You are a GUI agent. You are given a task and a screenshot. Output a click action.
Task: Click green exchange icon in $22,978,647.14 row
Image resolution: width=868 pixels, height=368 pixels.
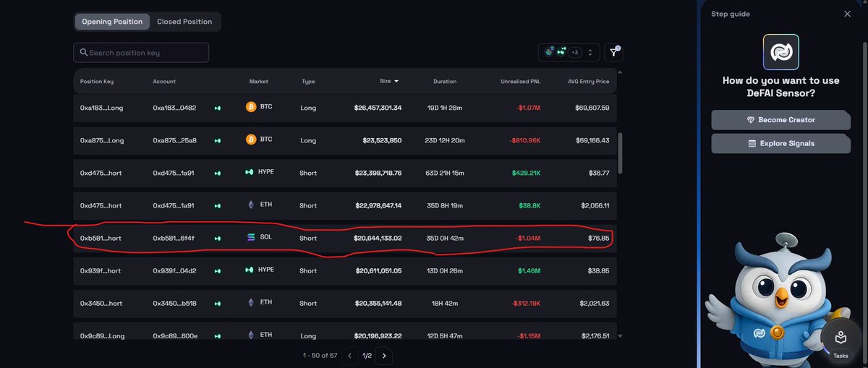(217, 206)
